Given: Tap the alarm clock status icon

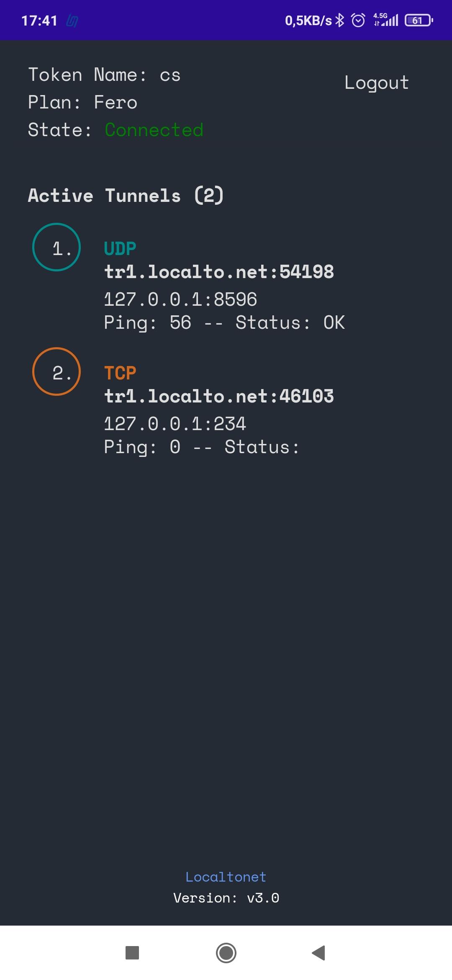Looking at the screenshot, I should tap(358, 20).
